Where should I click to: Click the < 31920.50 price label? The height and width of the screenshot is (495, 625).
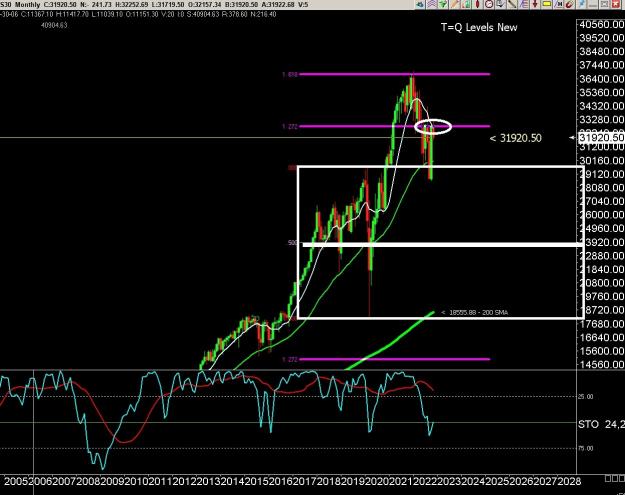tap(516, 138)
